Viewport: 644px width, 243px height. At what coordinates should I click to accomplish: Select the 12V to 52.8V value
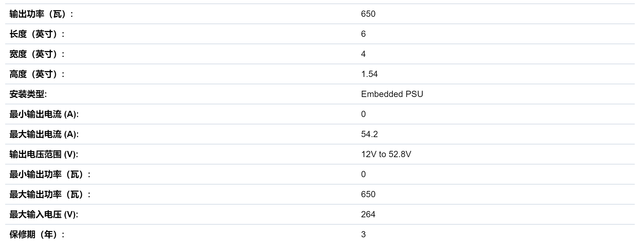[x=386, y=154]
